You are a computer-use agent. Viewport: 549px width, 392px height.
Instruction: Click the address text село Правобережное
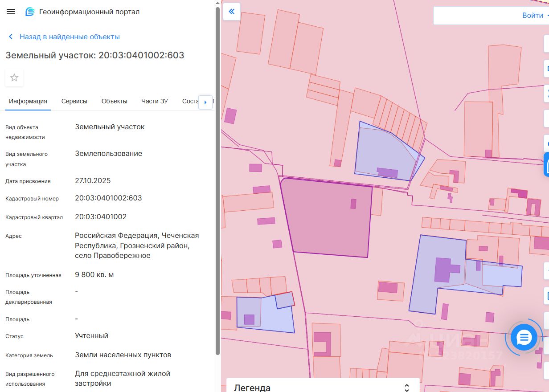112,255
